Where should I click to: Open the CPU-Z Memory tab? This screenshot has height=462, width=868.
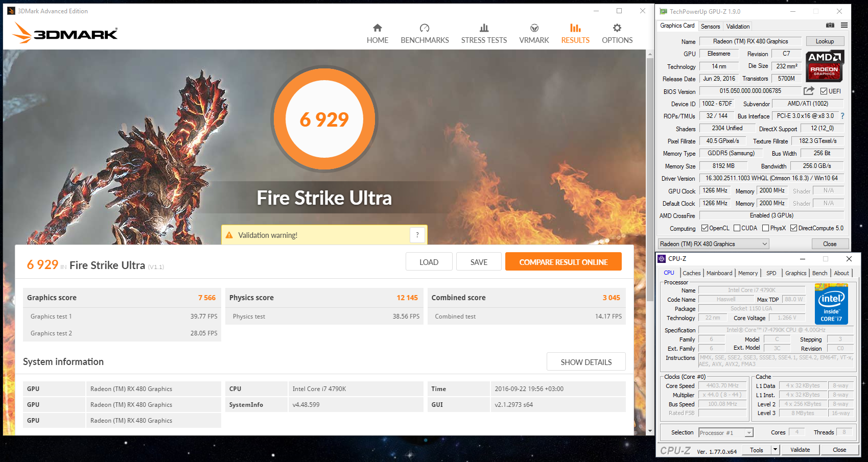pos(748,273)
